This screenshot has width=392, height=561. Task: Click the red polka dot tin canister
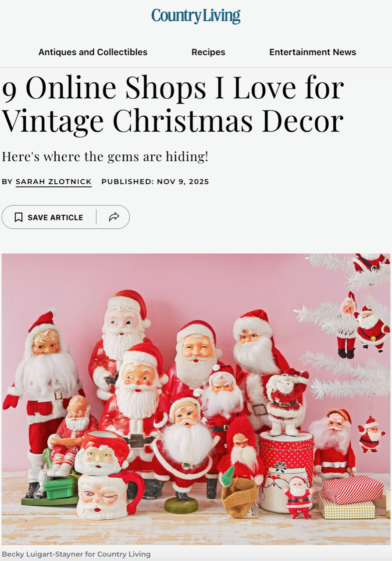286,472
